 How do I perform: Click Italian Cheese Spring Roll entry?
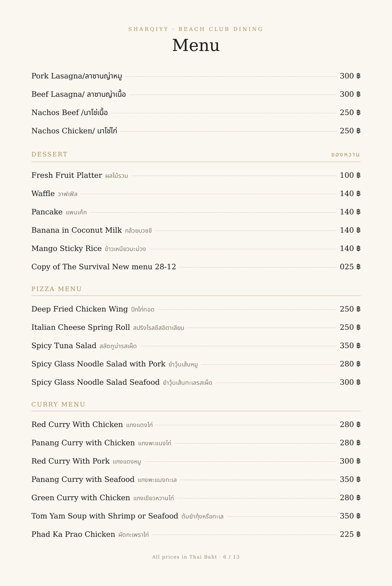196,327
